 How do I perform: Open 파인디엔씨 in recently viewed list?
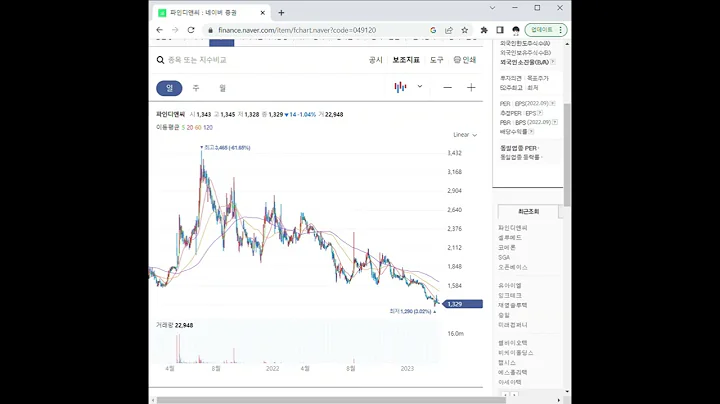point(513,228)
